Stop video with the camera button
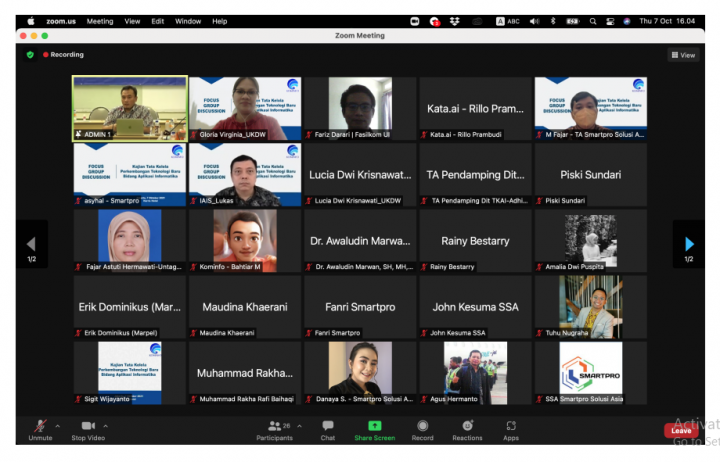 pos(87,427)
